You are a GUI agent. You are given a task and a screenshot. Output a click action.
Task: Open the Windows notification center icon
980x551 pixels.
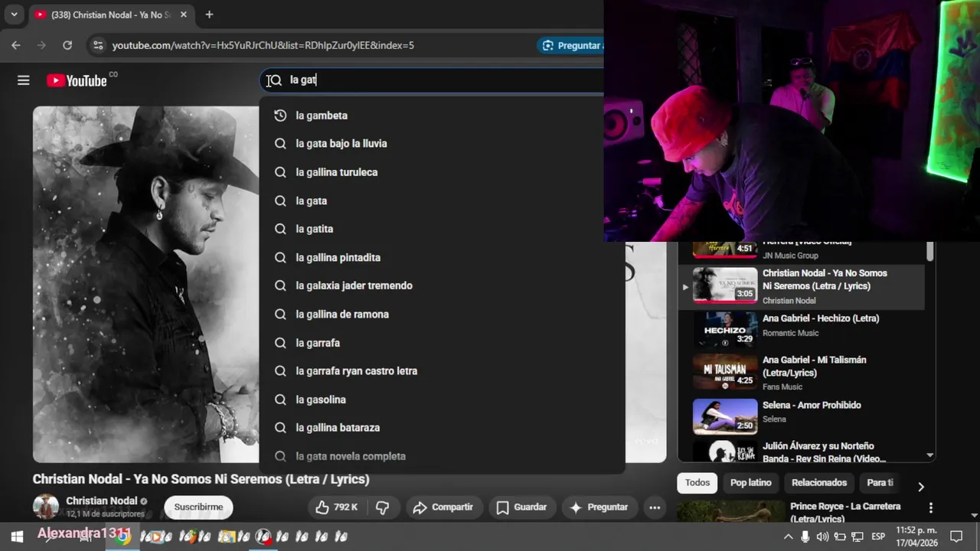tap(956, 536)
